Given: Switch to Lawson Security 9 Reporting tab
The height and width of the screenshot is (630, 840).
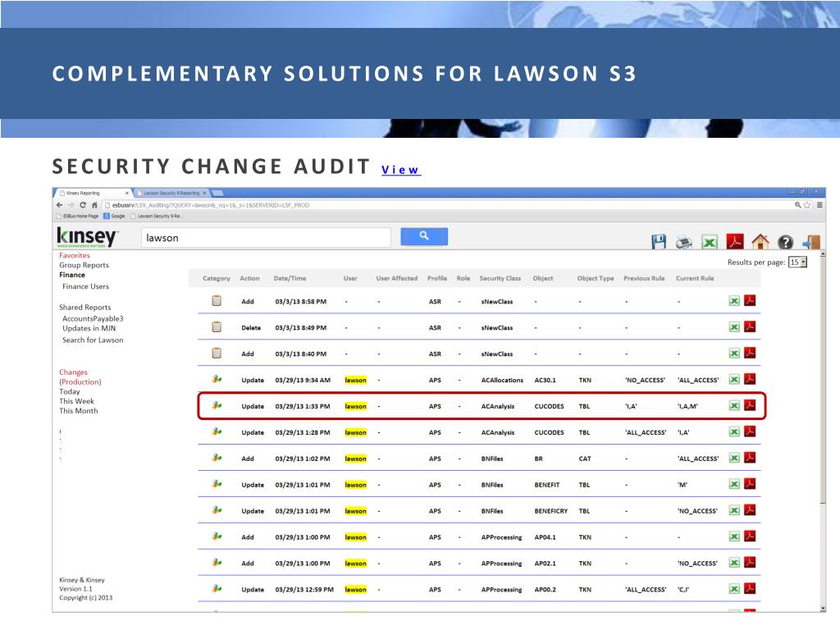Looking at the screenshot, I should [x=171, y=193].
